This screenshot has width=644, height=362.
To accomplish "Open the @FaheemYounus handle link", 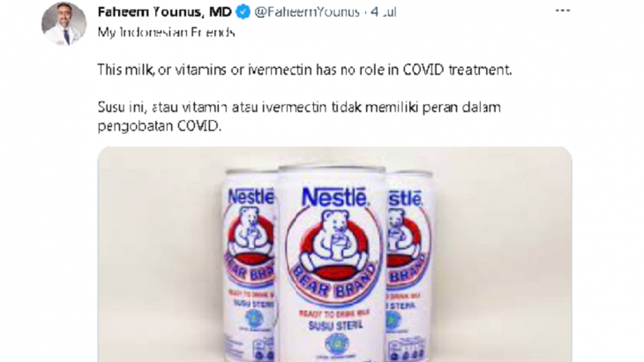I will pos(307,11).
